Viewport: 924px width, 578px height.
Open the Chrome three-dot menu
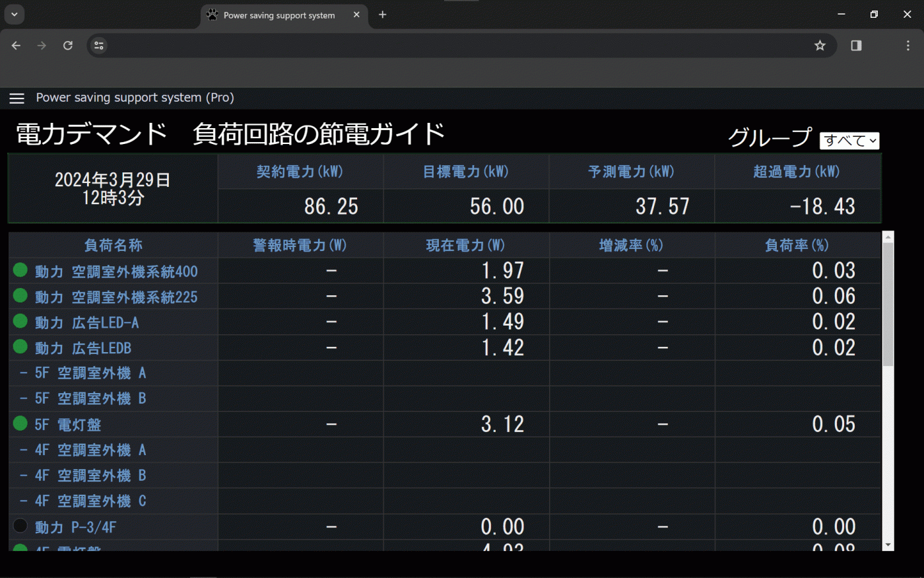pyautogui.click(x=908, y=46)
